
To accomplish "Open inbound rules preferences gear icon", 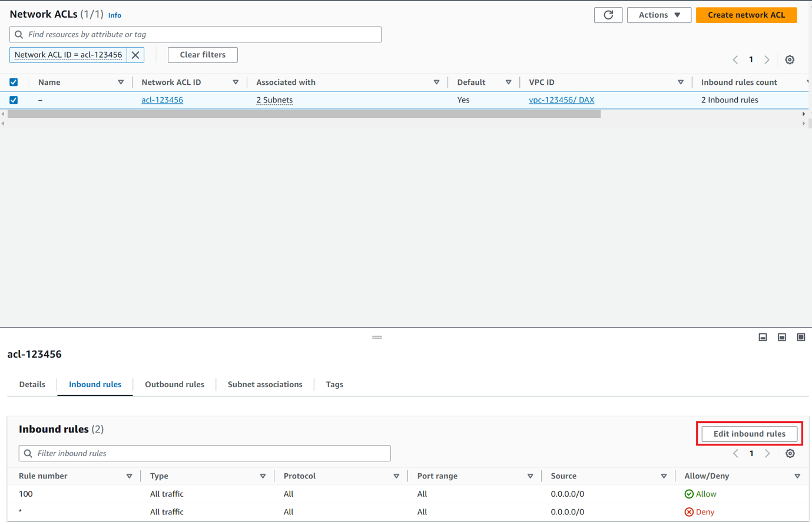I will (x=790, y=454).
